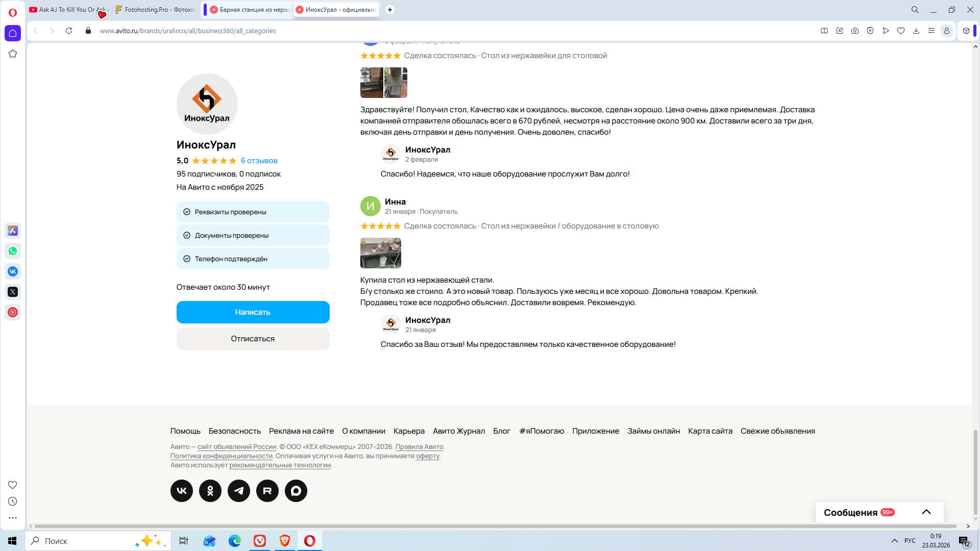Open Opera easy setup menu icon

[x=932, y=31]
